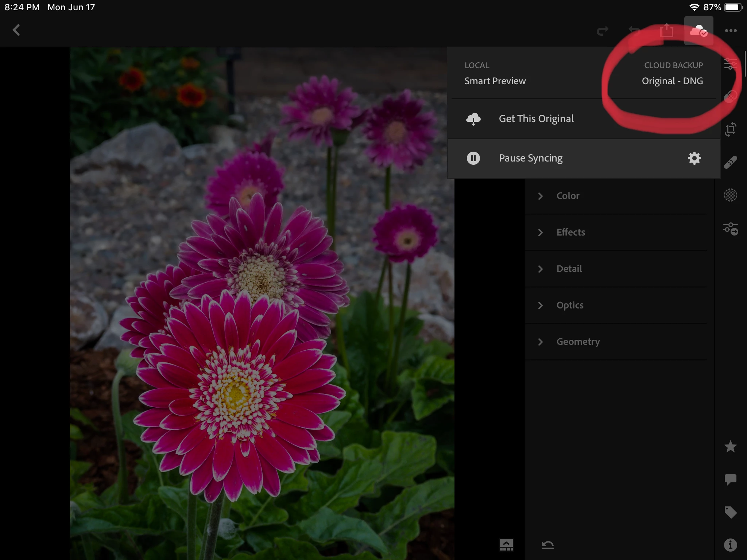Expand the Geometry panel
The height and width of the screenshot is (560, 747).
pos(578,342)
